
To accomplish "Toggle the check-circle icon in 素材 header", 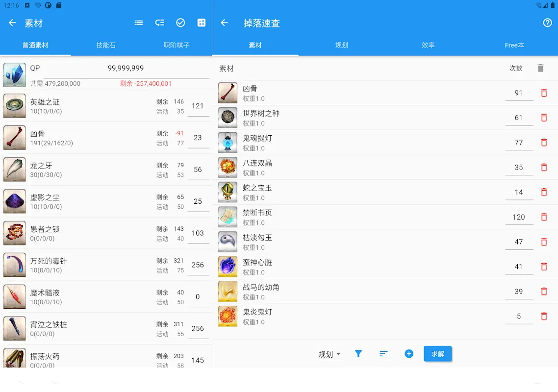I will (180, 23).
